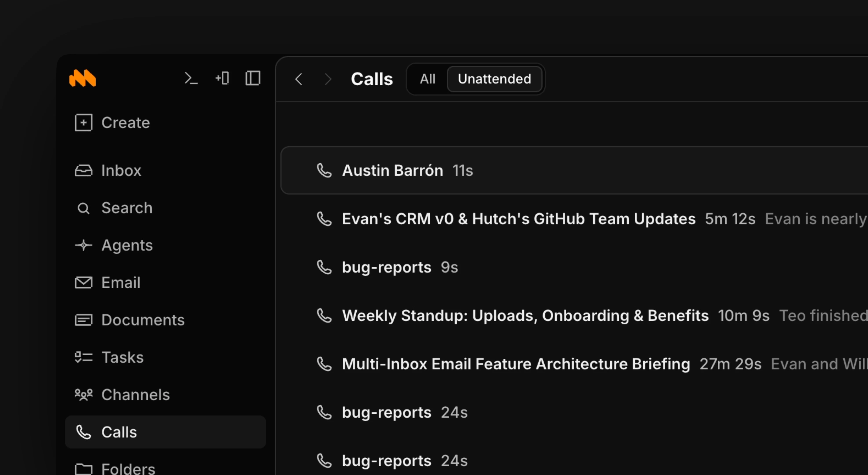Click the sidebar Calls phone icon
The image size is (868, 475).
[83, 432]
